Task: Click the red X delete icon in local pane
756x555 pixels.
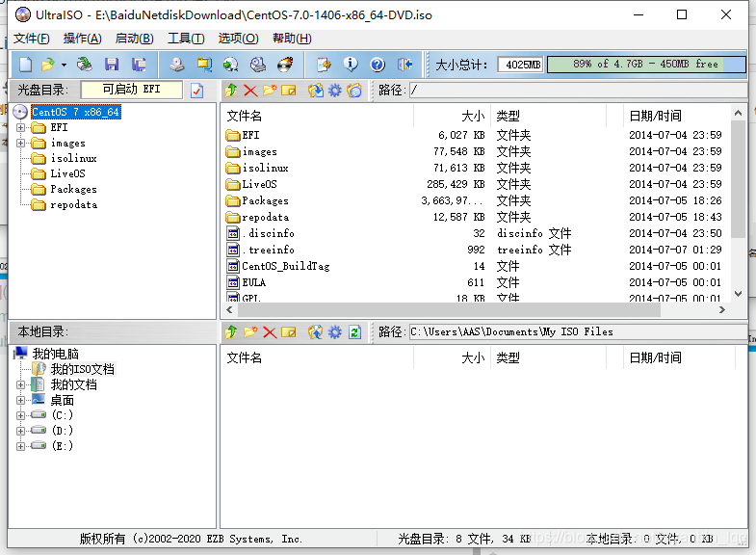Action: coord(270,332)
